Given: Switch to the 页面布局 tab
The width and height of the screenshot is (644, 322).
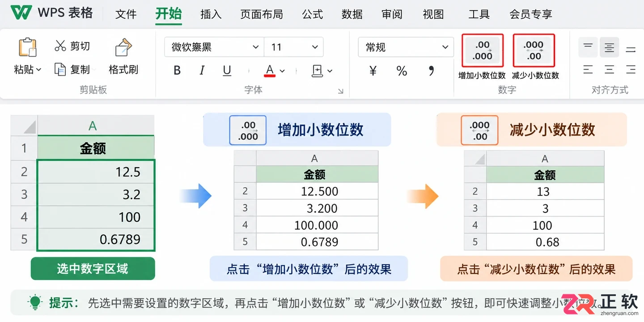Looking at the screenshot, I should pyautogui.click(x=262, y=14).
